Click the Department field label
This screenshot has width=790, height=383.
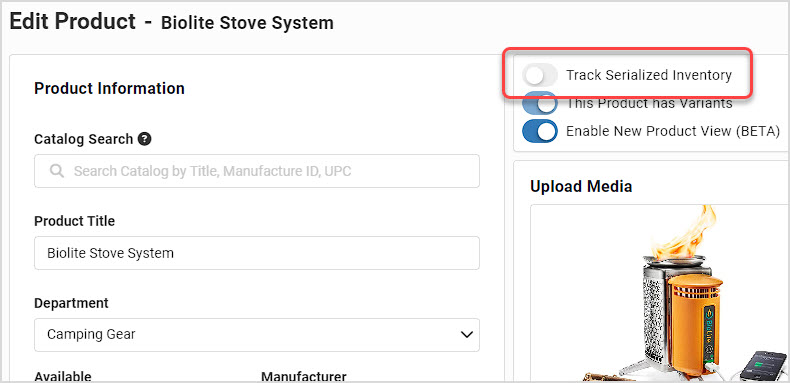tap(71, 303)
